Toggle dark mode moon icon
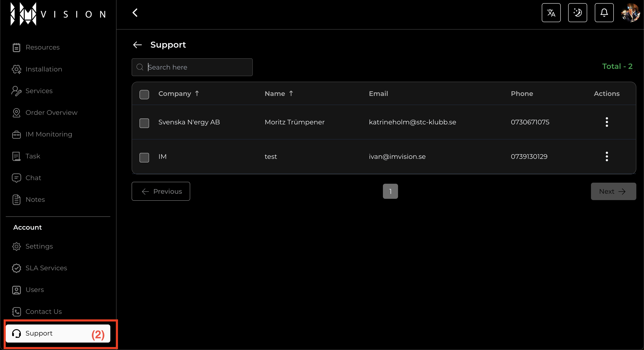644x350 pixels. (578, 13)
